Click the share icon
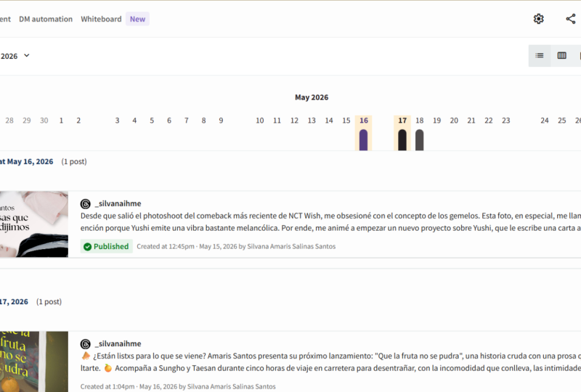 (571, 19)
